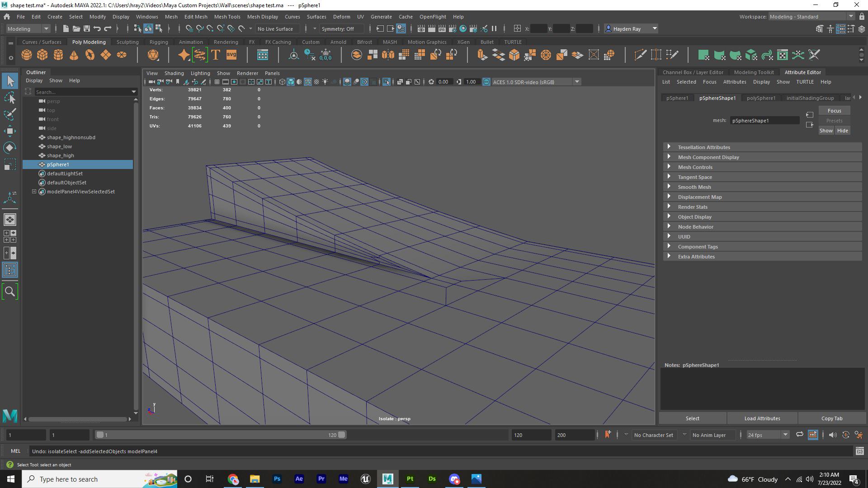
Task: Select the Move tool in the toolbox
Action: 9,131
